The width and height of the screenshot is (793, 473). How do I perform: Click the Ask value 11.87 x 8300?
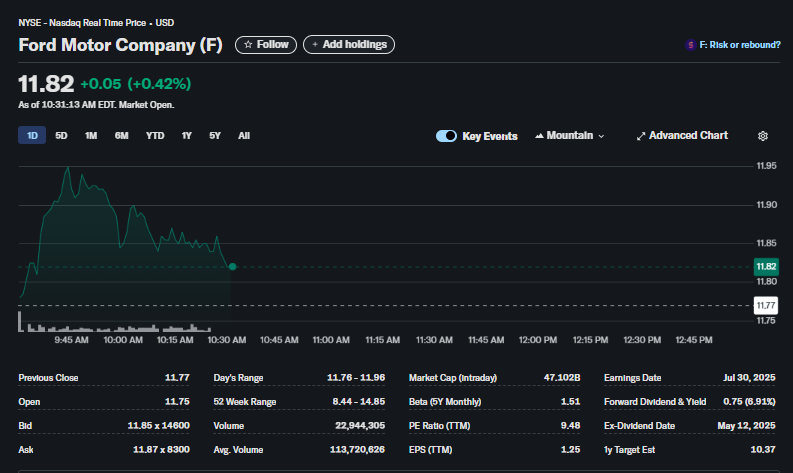161,450
